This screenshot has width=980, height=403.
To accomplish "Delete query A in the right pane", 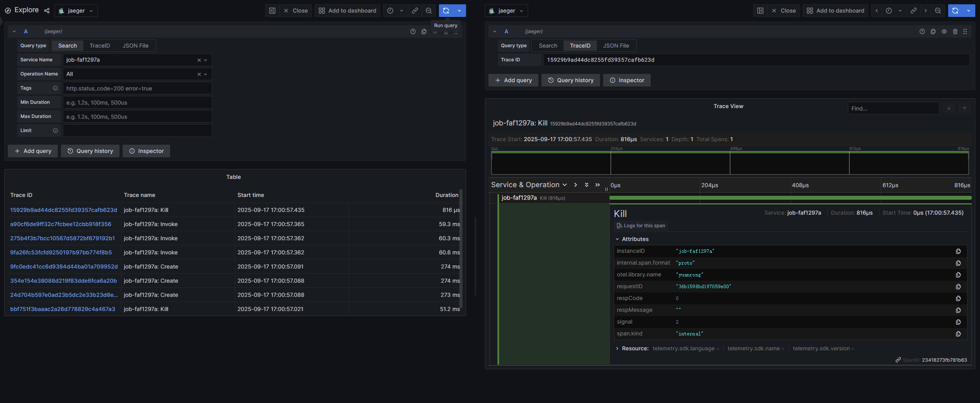I will 955,31.
